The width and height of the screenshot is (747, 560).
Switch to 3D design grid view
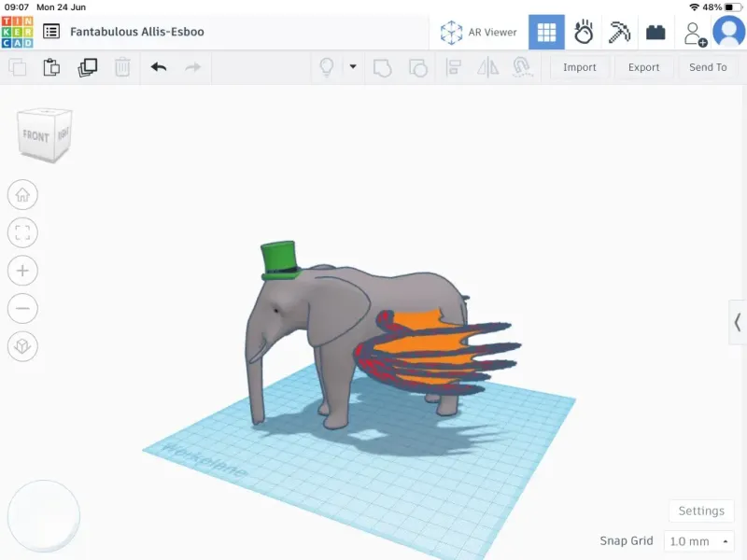(x=546, y=32)
